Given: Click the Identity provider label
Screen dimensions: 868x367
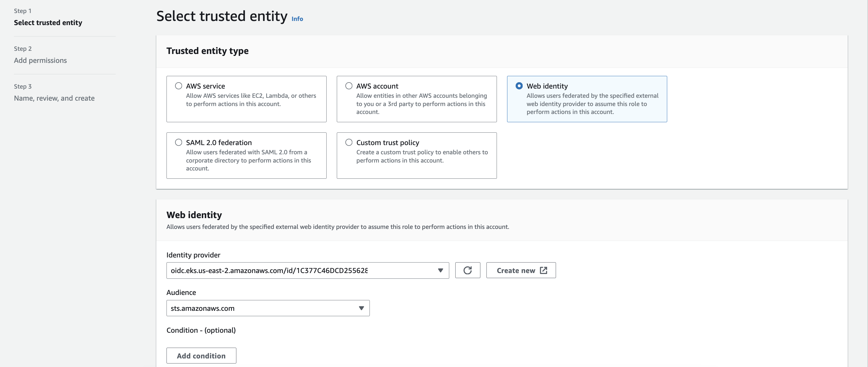Looking at the screenshot, I should pos(193,255).
